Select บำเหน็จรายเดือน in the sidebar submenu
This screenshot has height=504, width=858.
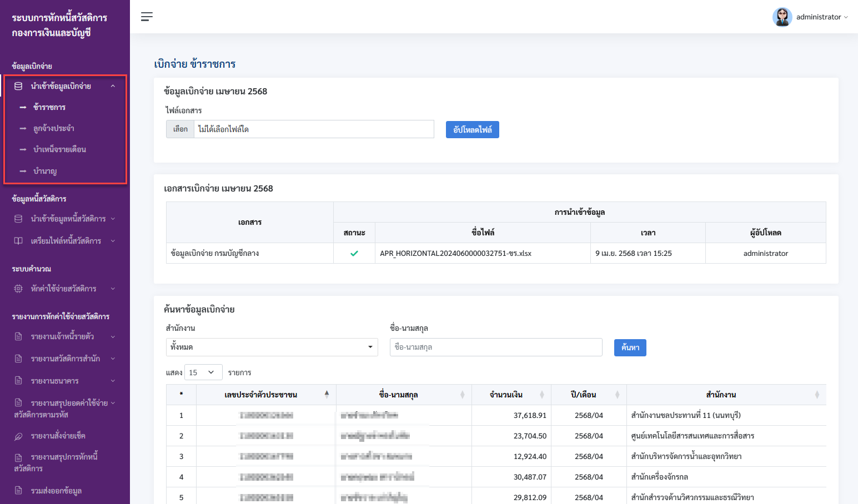point(59,149)
